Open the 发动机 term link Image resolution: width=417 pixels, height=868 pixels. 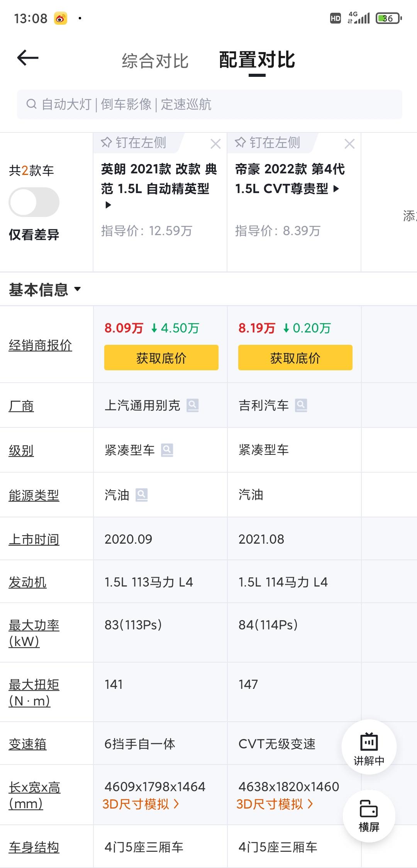27,582
